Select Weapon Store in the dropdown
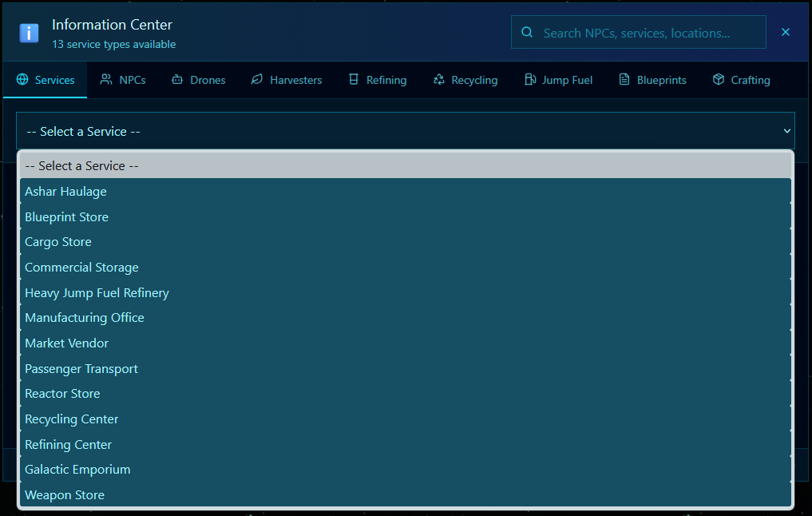This screenshot has height=516, width=812. [x=65, y=495]
